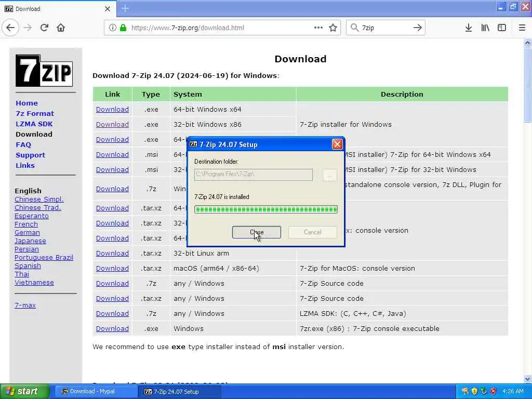Click the red shield tray icon
The image size is (532, 399).
(x=494, y=391)
